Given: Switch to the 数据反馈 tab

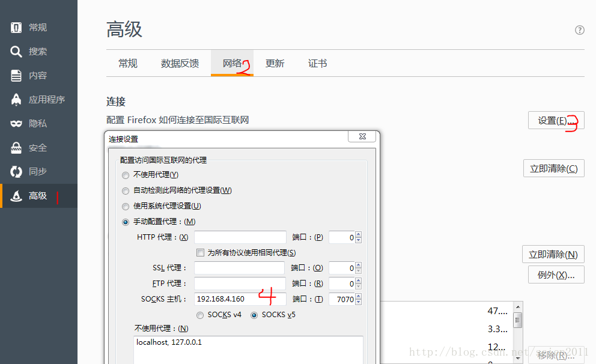Looking at the screenshot, I should point(180,64).
